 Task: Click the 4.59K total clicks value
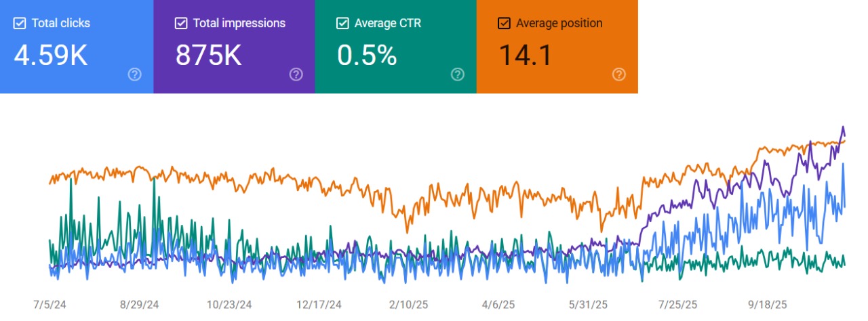point(51,56)
